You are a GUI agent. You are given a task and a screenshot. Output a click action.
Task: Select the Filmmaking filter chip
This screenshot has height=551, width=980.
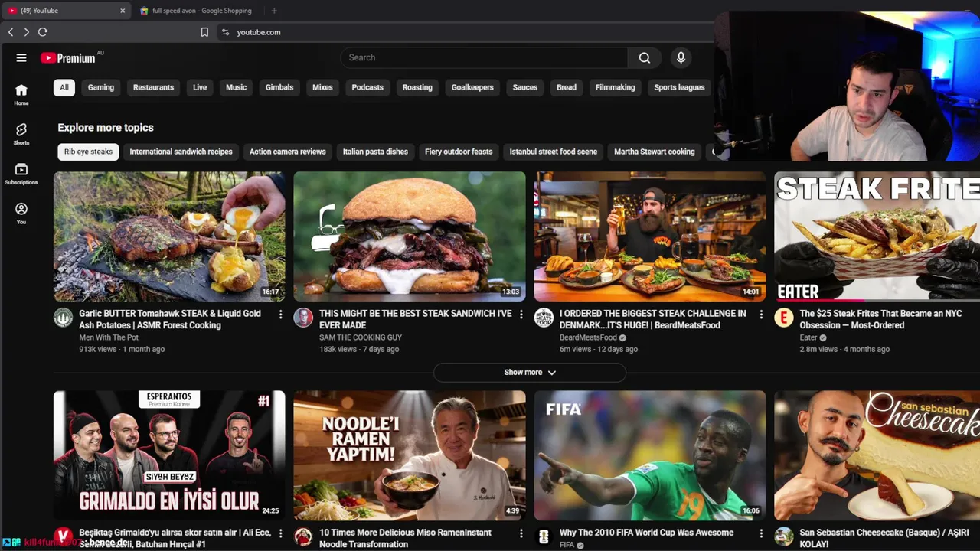click(616, 87)
